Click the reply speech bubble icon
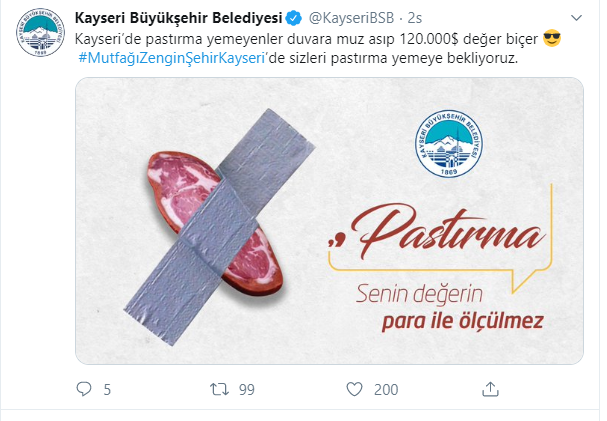This screenshot has width=607, height=421. pos(84,389)
